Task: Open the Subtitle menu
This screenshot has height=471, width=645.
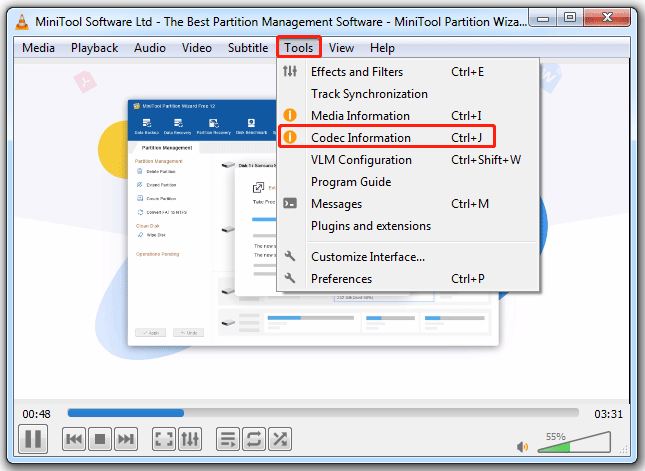Action: (248, 48)
